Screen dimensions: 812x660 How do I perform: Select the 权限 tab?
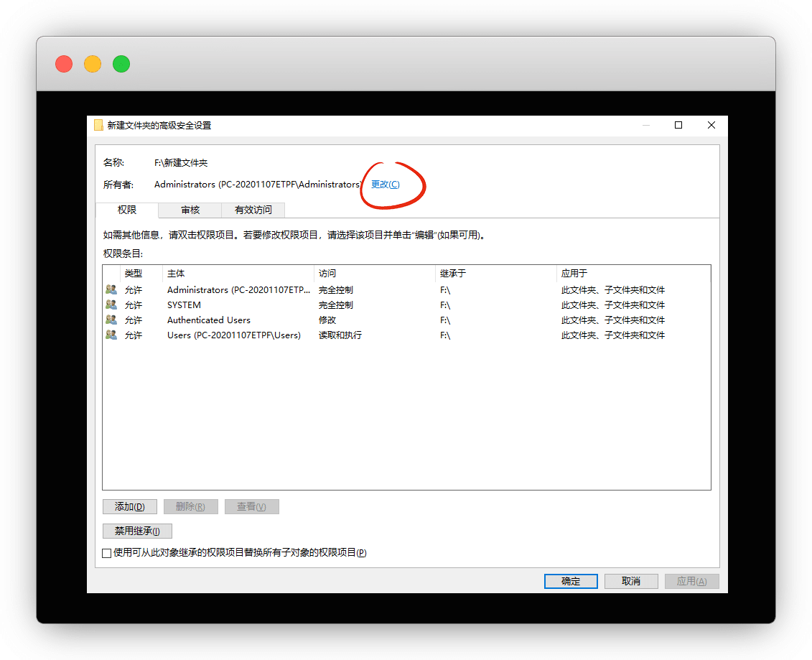point(127,210)
